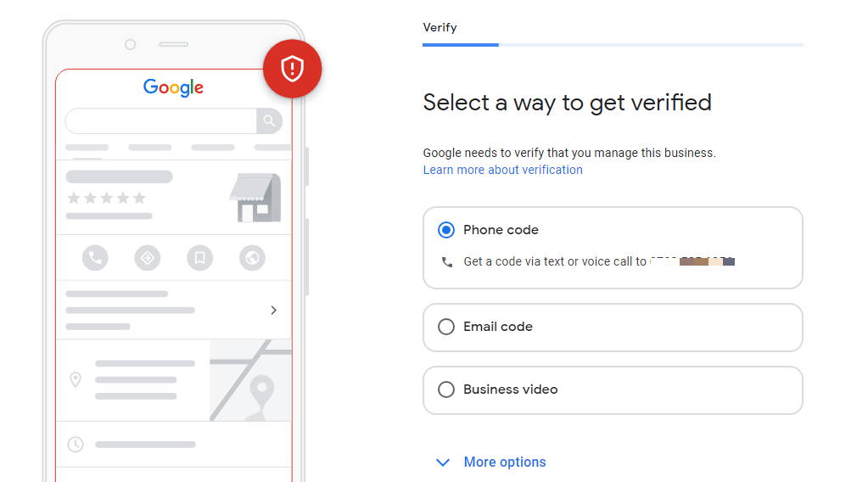Click the directions icon in phone mockup
The image size is (868, 482).
148,258
